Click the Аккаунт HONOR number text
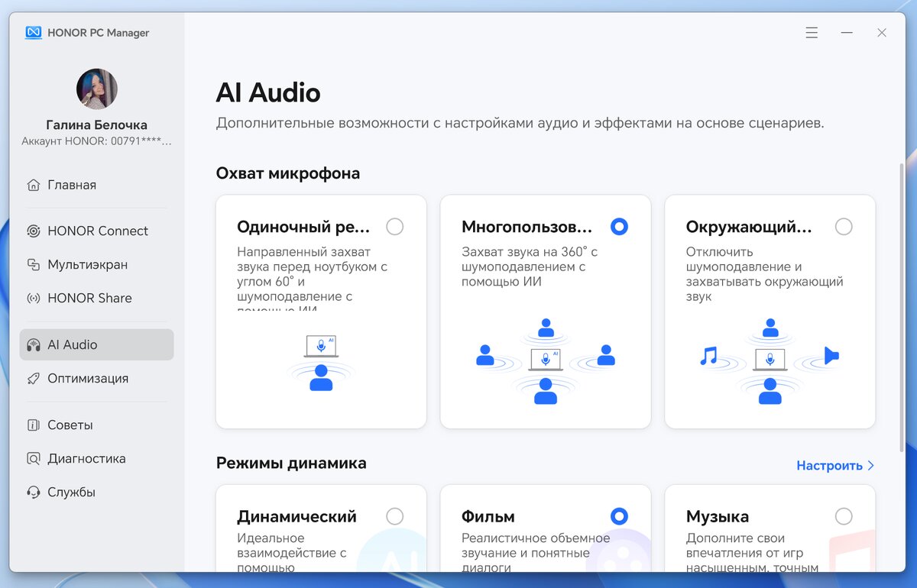The width and height of the screenshot is (917, 588). click(x=97, y=141)
